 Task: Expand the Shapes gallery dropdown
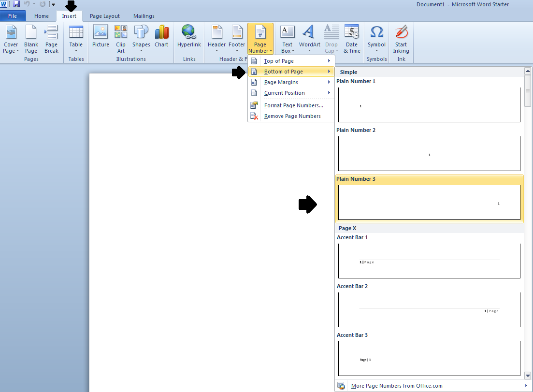pos(141,39)
